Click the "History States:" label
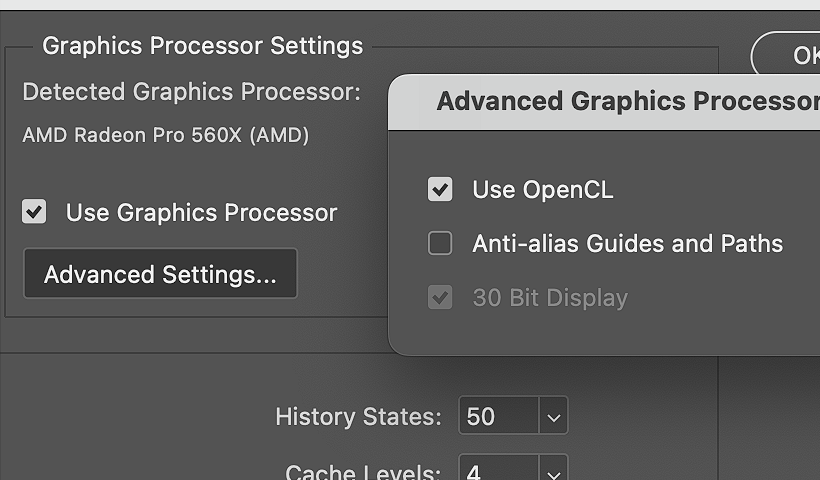The width and height of the screenshot is (820, 480). (x=357, y=417)
